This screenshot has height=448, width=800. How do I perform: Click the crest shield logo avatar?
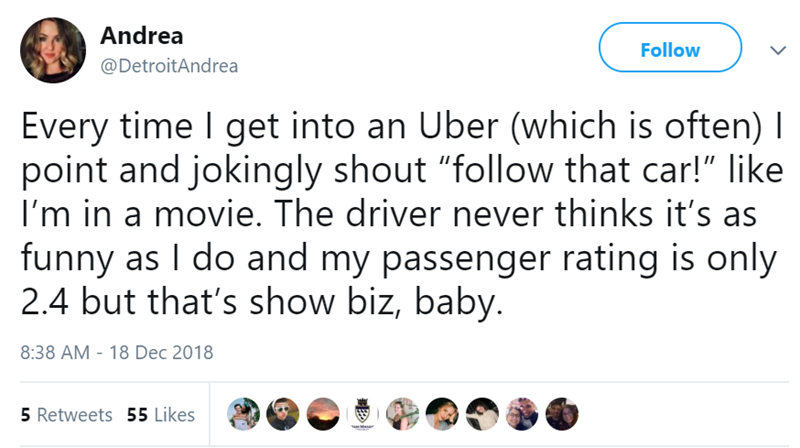coord(362,413)
